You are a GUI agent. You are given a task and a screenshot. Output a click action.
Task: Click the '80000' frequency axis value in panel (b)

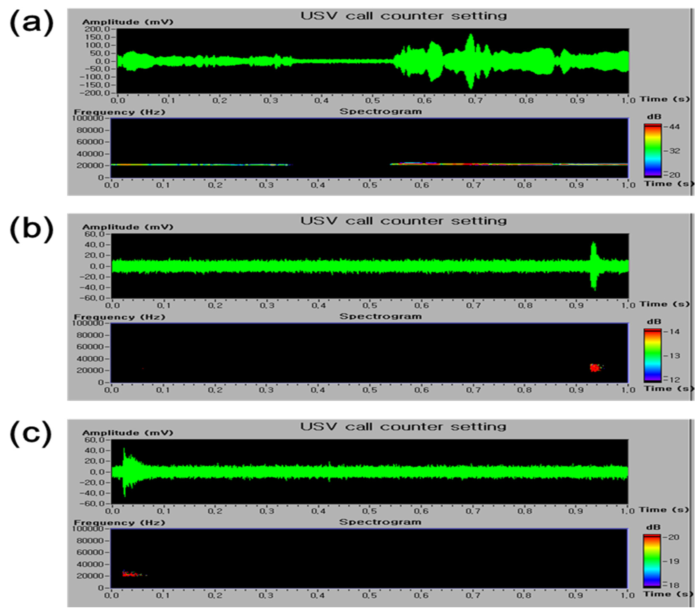tap(90, 335)
